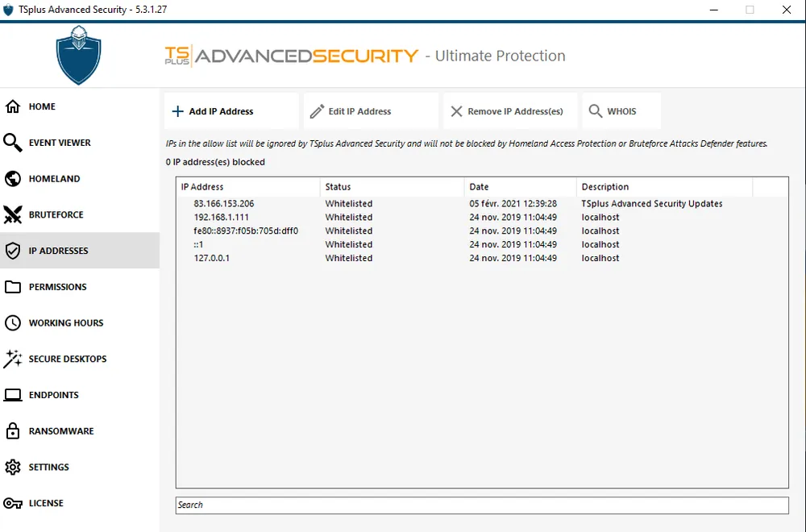806x532 pixels.
Task: Click the magnifier icon on WHOIS
Action: (x=596, y=111)
